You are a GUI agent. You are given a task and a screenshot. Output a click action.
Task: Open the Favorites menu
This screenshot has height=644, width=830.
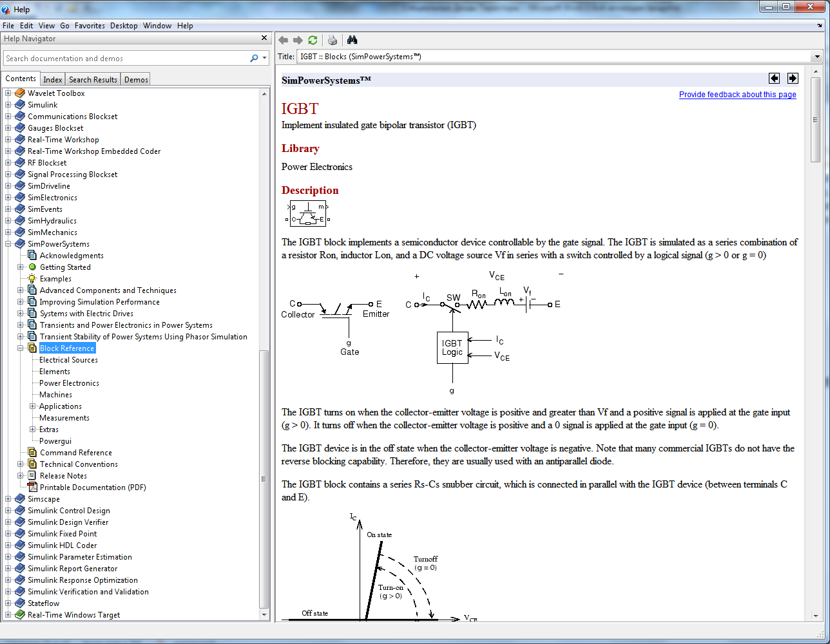point(90,26)
